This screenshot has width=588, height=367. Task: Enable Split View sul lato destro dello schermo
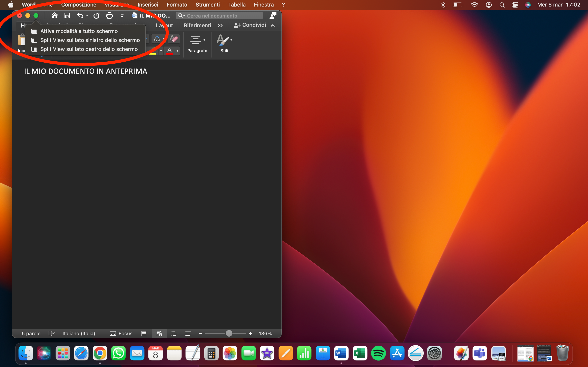[89, 49]
